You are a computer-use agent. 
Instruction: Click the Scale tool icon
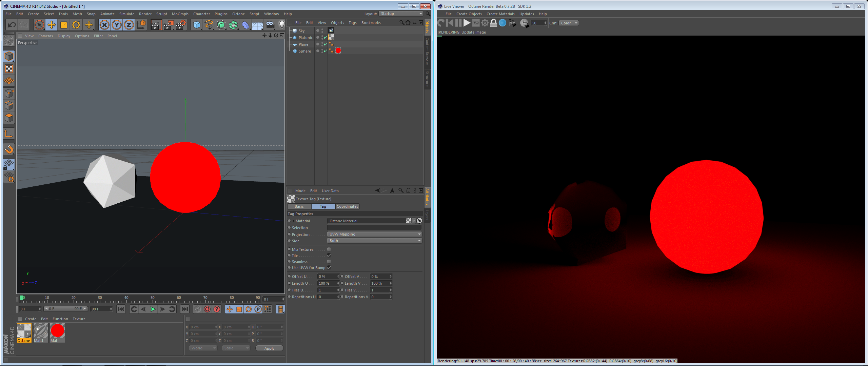[x=64, y=25]
